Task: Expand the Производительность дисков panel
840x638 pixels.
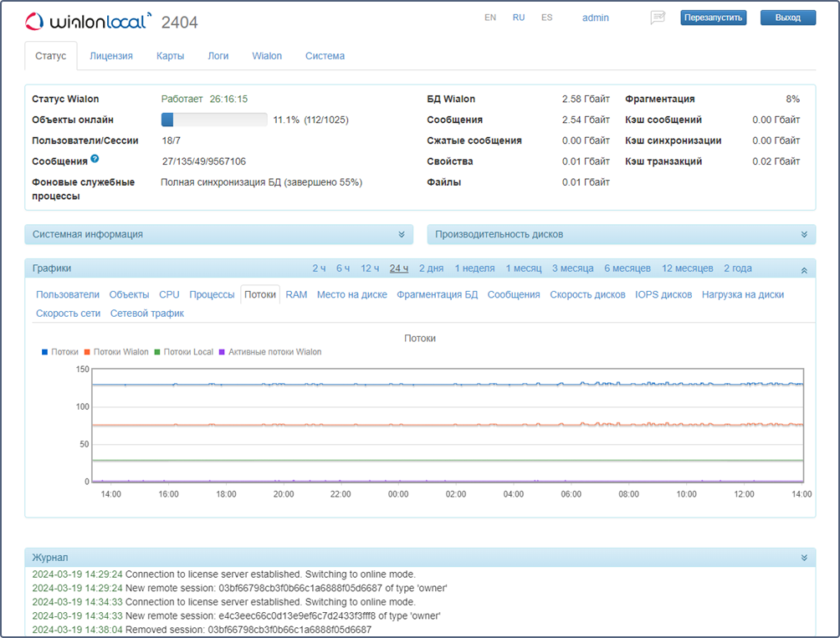Action: tap(804, 235)
